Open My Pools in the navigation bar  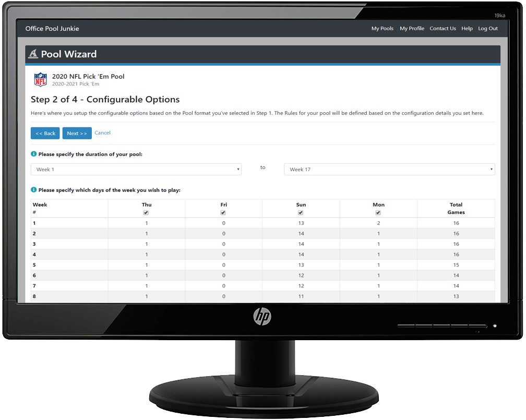pos(382,29)
